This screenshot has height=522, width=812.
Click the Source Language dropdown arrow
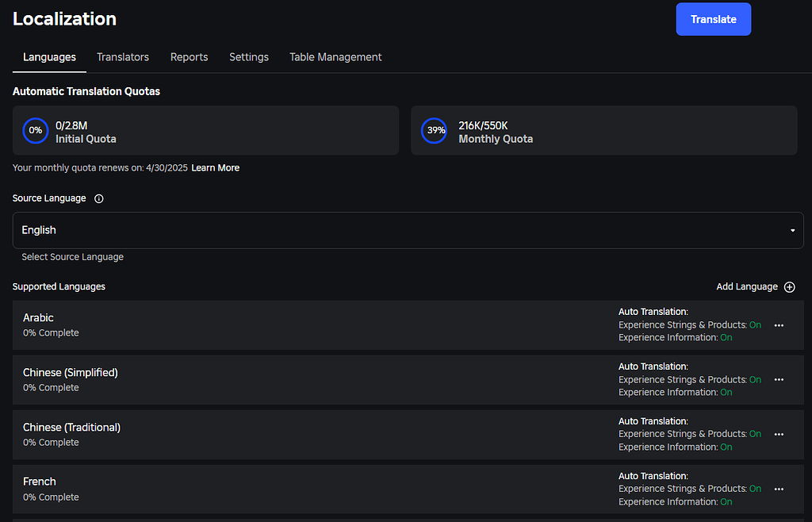point(792,231)
